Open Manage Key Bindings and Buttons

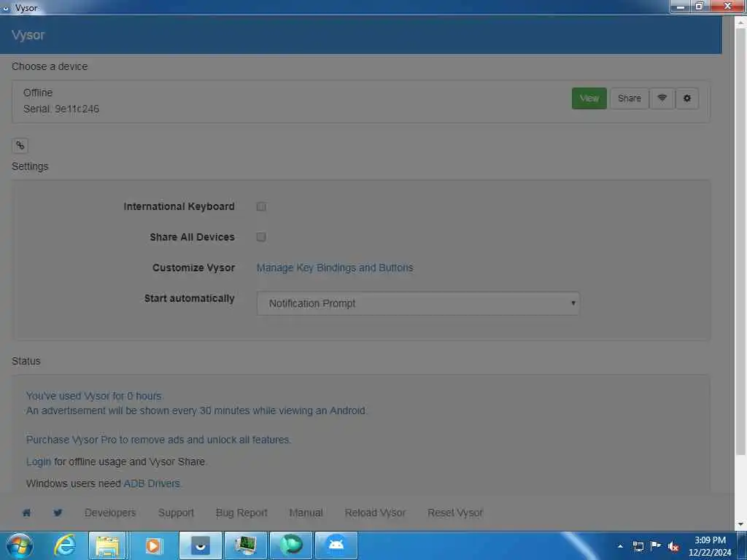pos(334,268)
